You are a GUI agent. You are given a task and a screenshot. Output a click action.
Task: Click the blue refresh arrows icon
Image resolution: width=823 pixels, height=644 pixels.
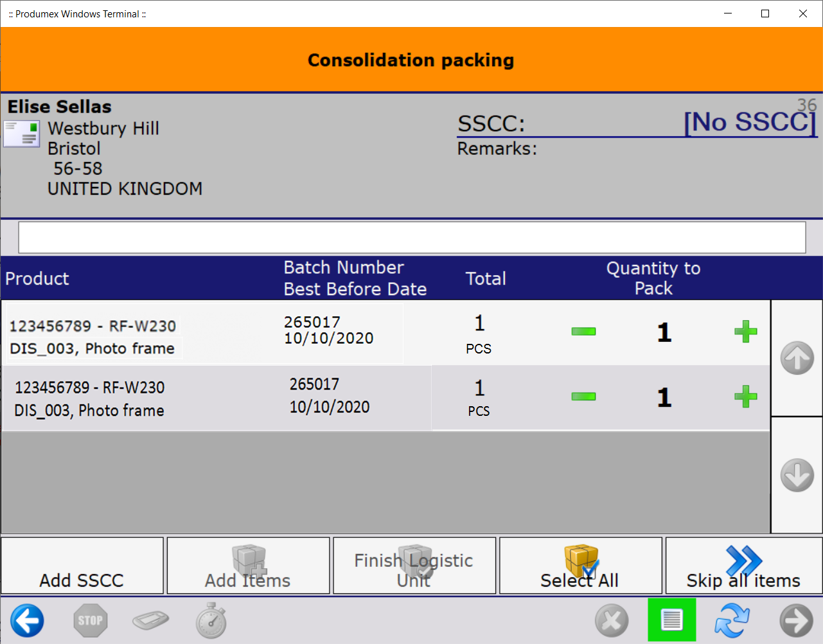732,621
